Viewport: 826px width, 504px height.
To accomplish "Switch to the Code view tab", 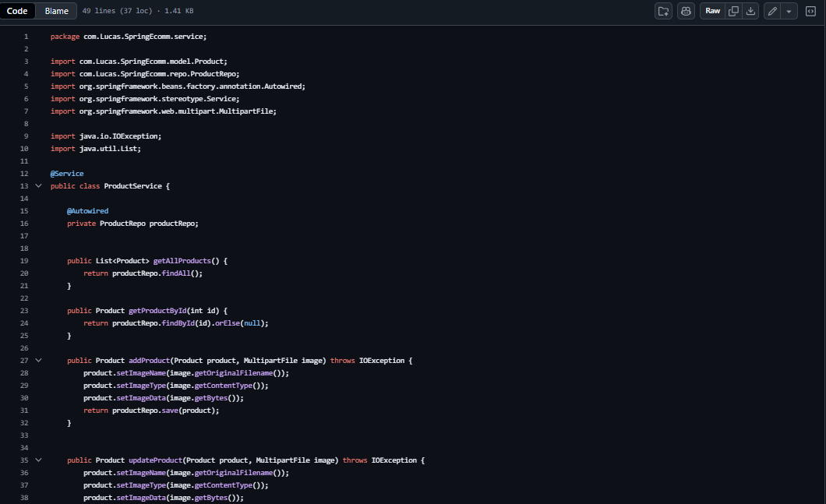I will 17,11.
